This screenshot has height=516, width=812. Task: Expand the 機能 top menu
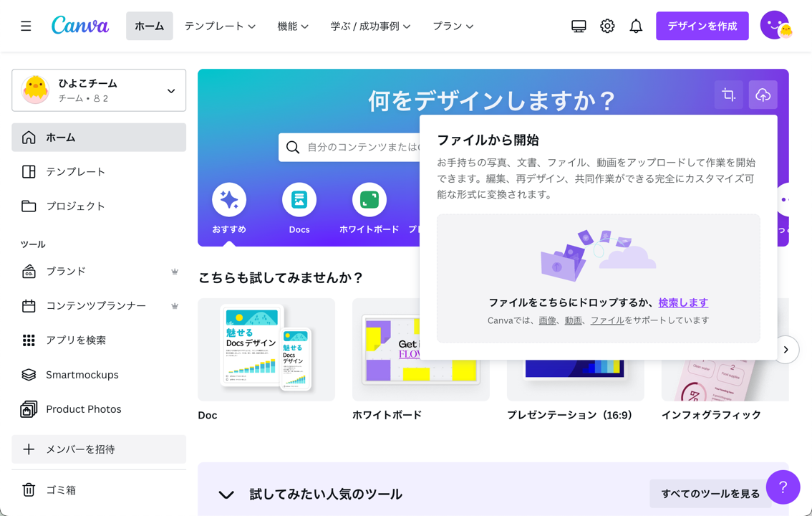click(x=293, y=26)
